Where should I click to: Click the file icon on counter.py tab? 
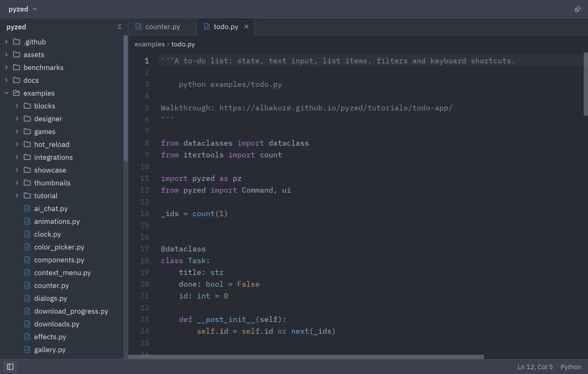coord(138,26)
